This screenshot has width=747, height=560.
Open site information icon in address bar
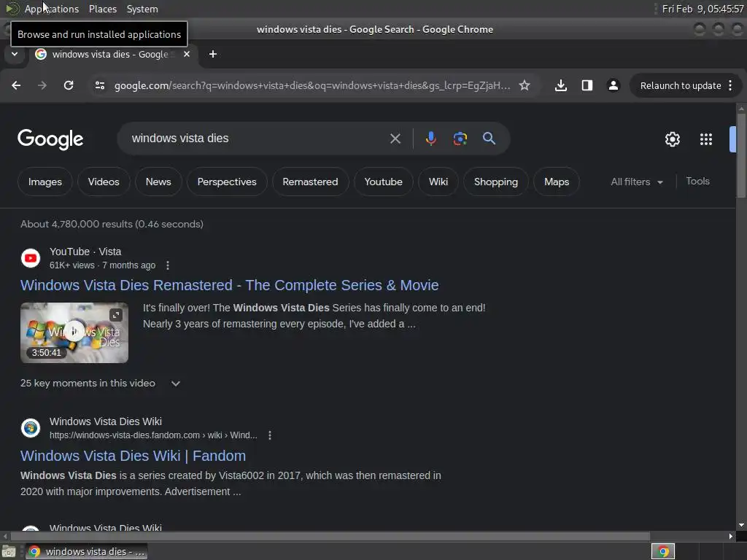(x=100, y=85)
